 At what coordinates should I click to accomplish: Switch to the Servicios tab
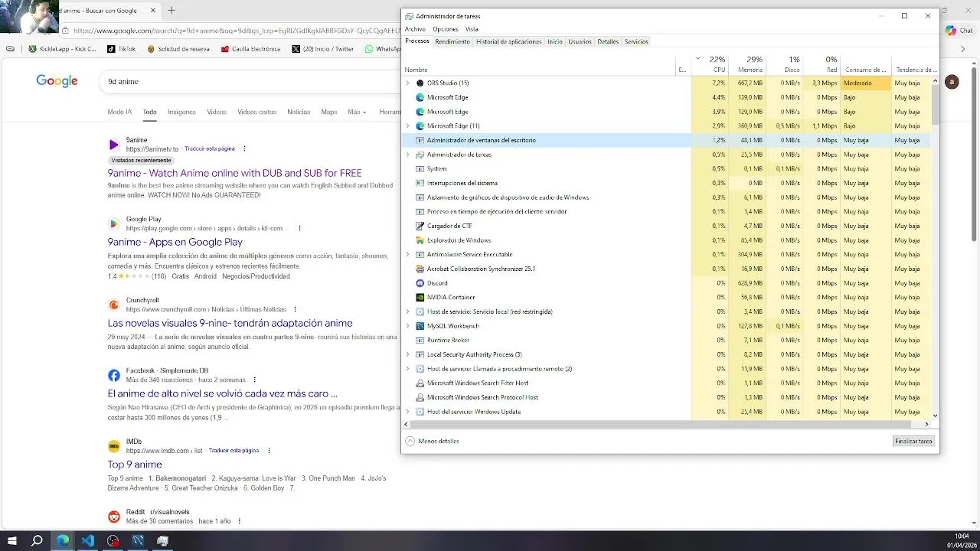click(636, 41)
